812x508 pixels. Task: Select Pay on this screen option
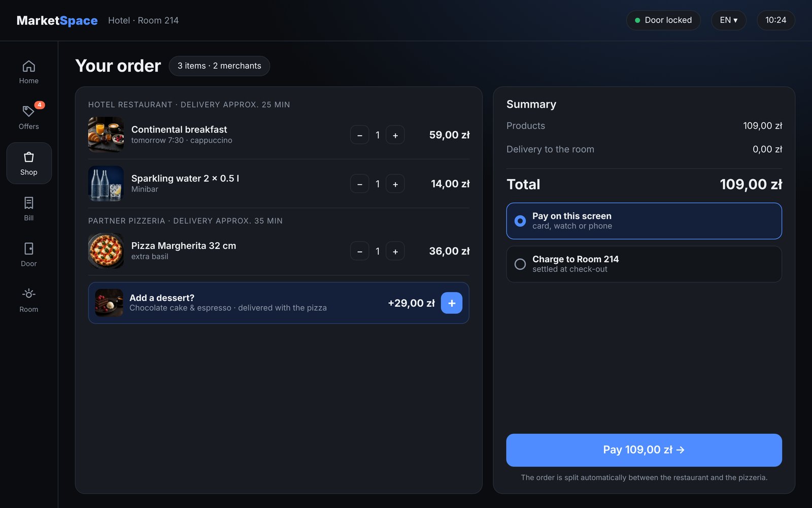[644, 221]
